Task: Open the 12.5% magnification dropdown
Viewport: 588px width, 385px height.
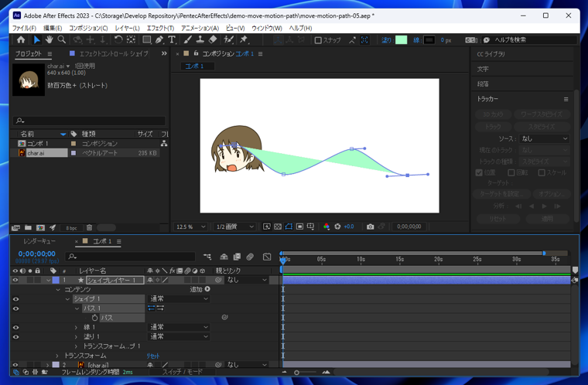Action: point(192,227)
